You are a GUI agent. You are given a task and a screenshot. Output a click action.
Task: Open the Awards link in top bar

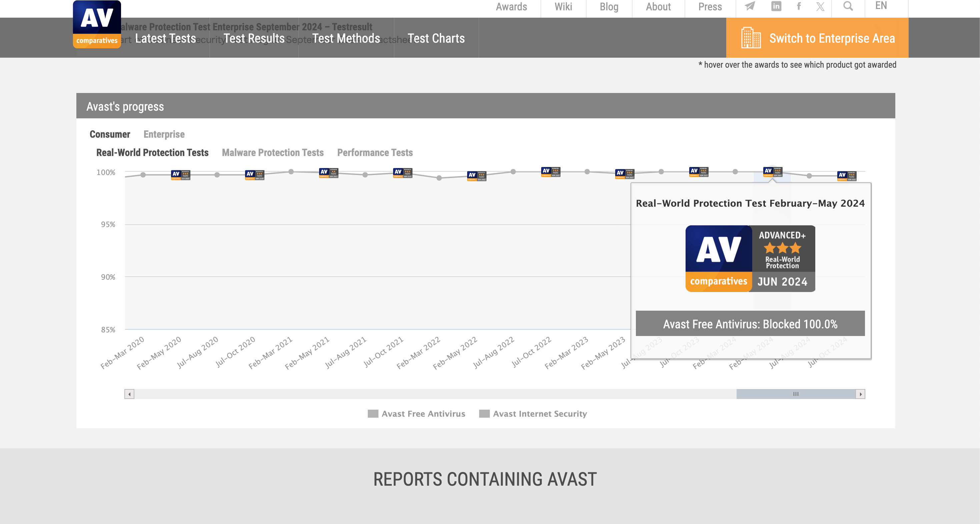point(511,6)
